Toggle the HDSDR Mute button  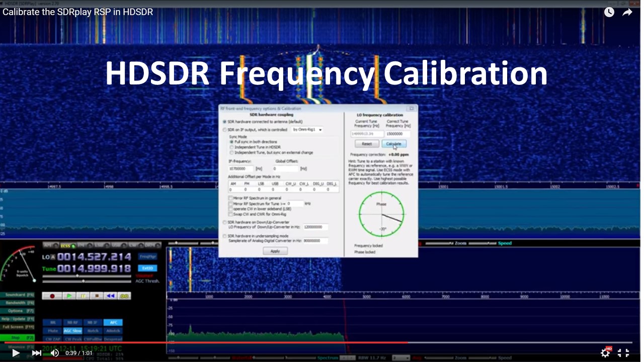pyautogui.click(x=52, y=331)
